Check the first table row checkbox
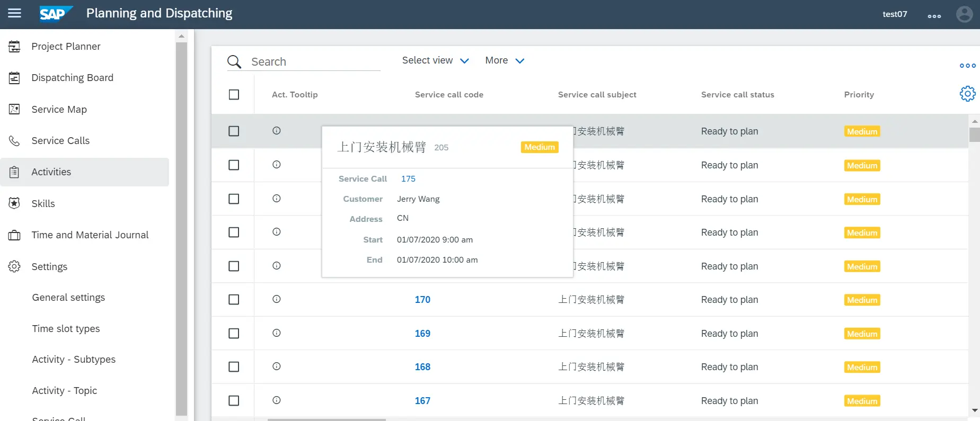This screenshot has height=421, width=980. click(x=234, y=131)
